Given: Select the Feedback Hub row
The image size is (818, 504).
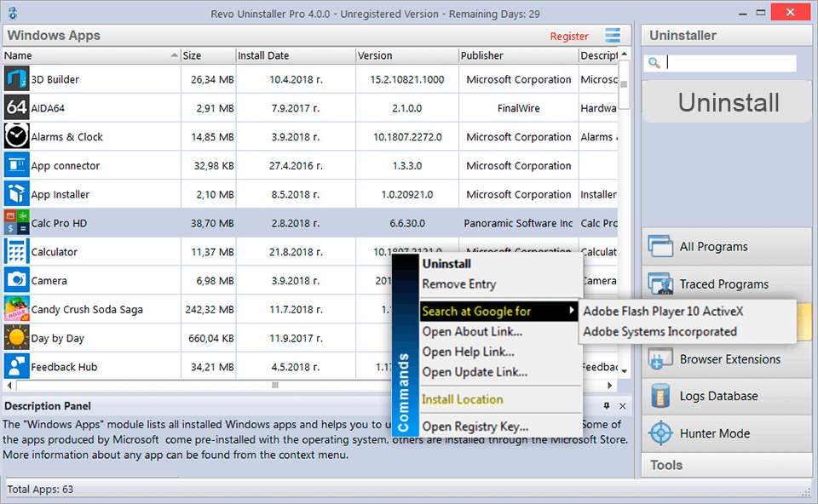Looking at the screenshot, I should 310,366.
